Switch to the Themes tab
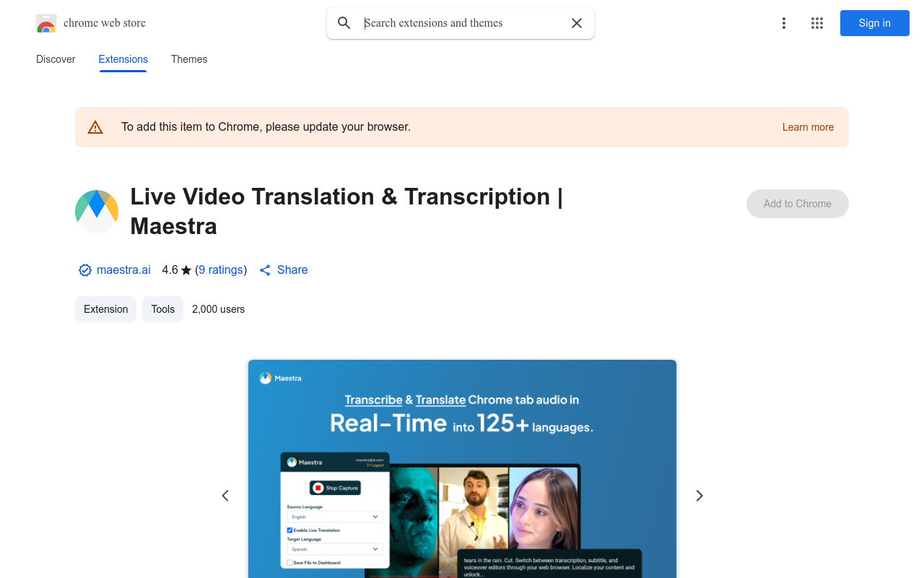924x578 pixels. click(x=189, y=59)
